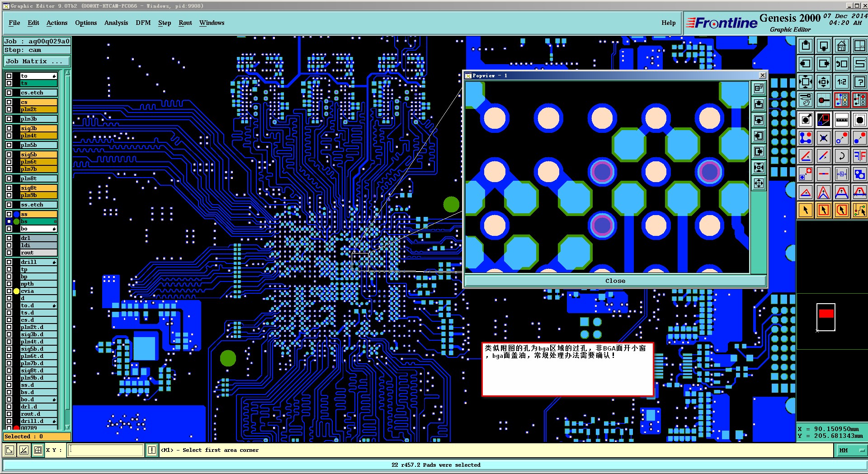Open the DFM menu
This screenshot has height=474, width=868.
click(x=143, y=23)
